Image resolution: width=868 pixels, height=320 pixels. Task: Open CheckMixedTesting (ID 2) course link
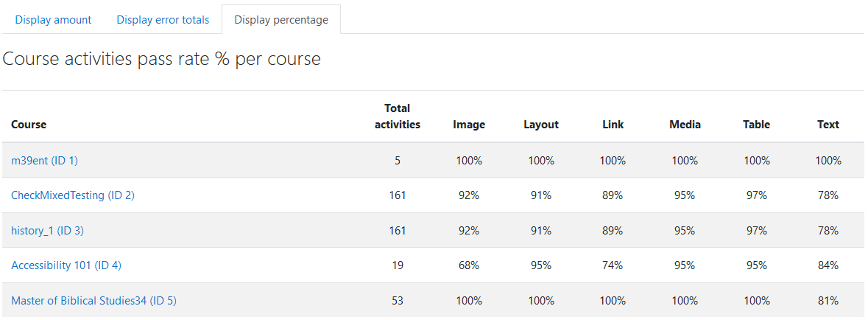tap(73, 195)
